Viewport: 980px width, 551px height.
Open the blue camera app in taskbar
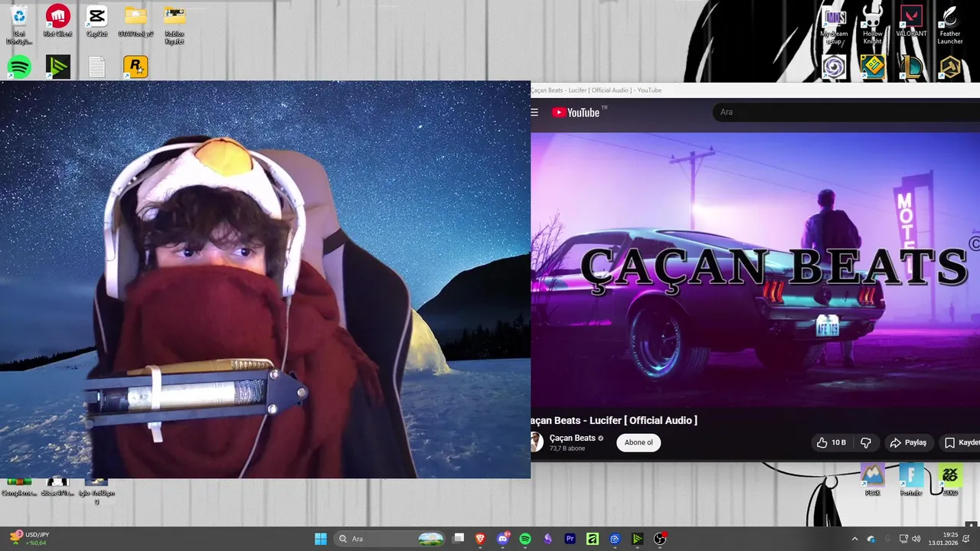click(x=615, y=539)
